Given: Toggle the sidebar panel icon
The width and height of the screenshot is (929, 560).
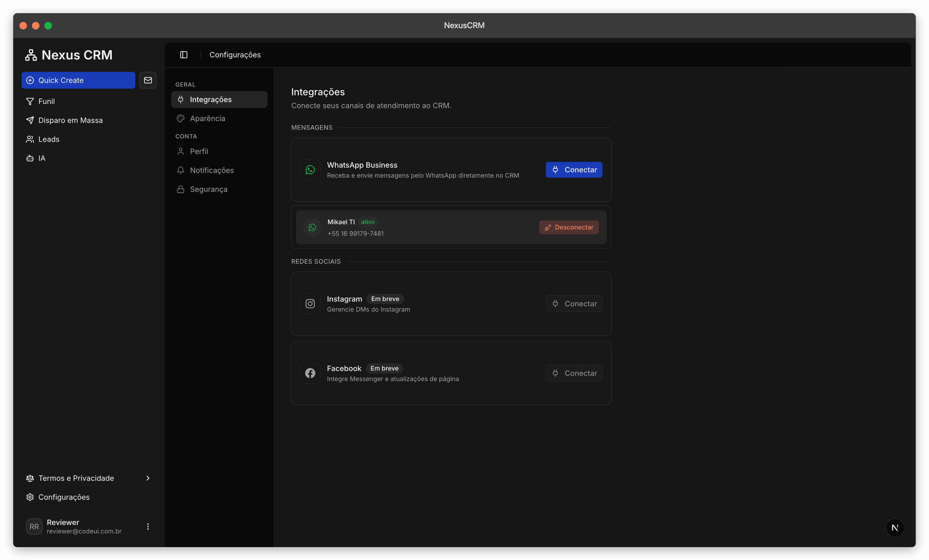Looking at the screenshot, I should click(184, 55).
